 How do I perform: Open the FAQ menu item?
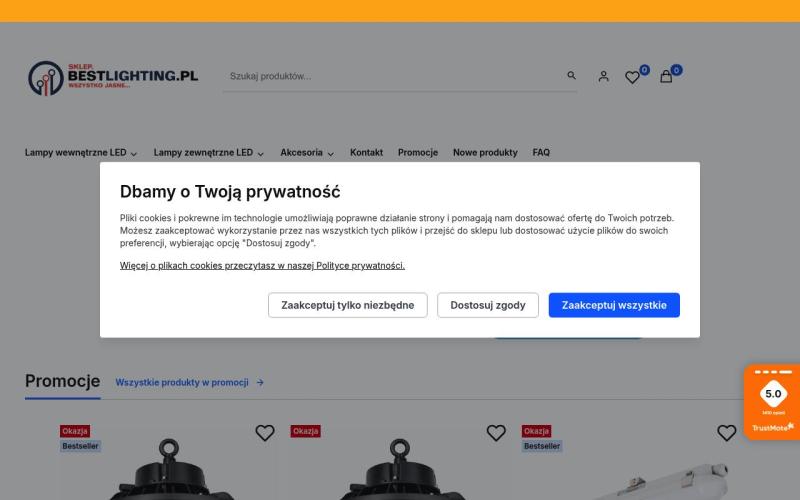click(x=541, y=153)
